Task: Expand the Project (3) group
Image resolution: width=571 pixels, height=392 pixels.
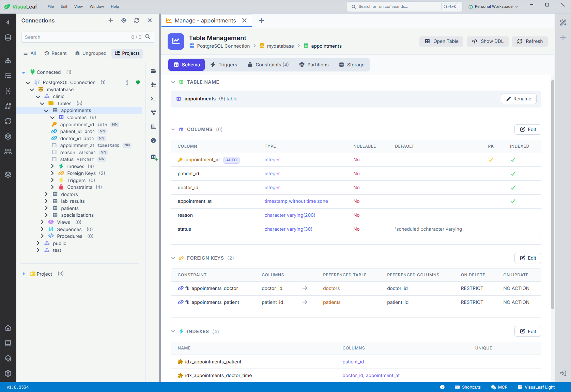Action: pyautogui.click(x=24, y=274)
